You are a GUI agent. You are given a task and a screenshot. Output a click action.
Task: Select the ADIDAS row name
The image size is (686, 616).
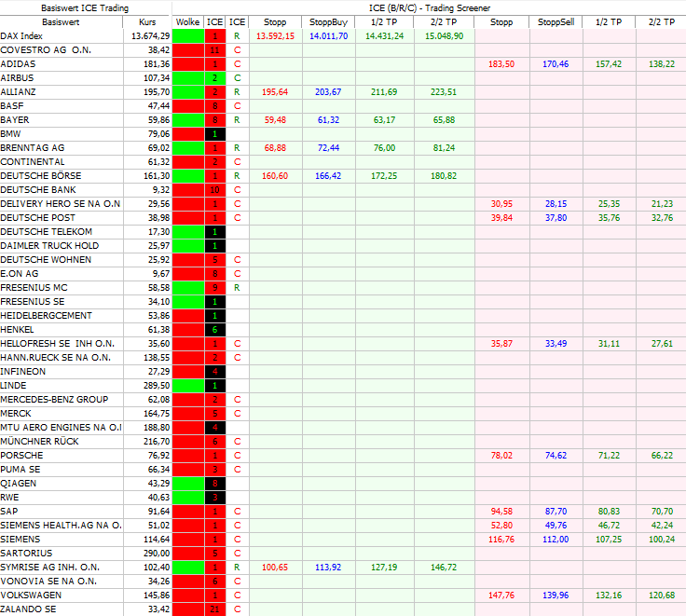18,64
